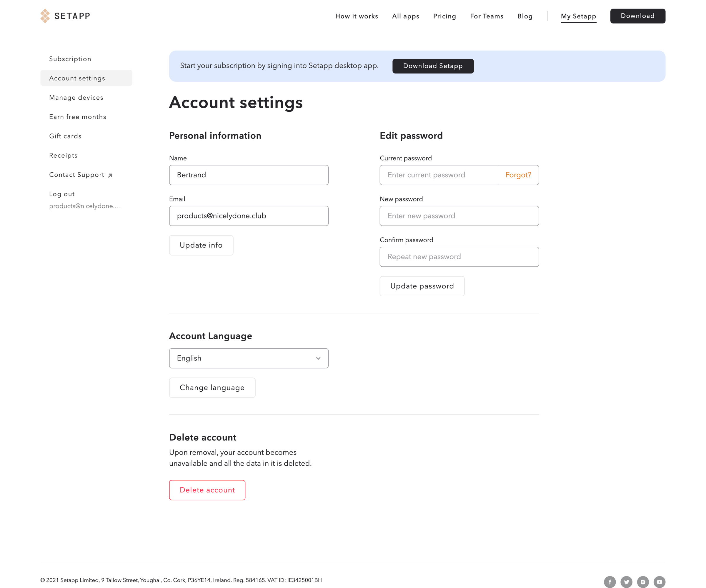Click the Update password button
Screen dimensions: 706x588
pos(422,286)
